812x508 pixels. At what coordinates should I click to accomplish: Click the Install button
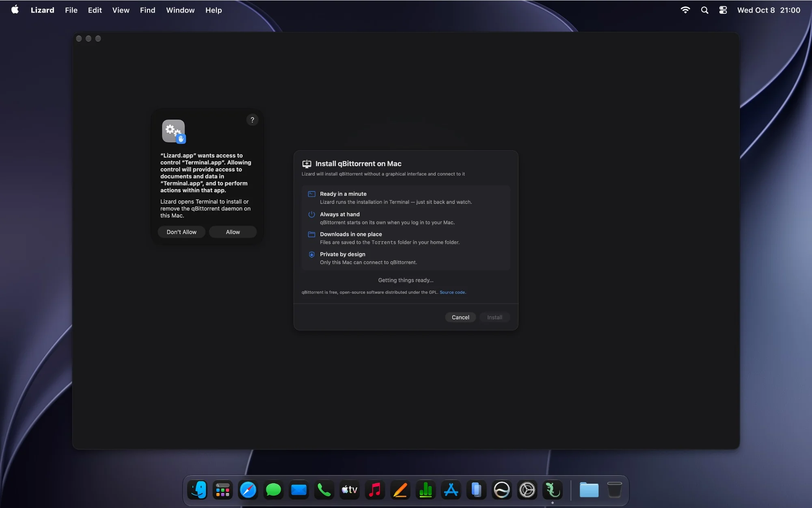495,317
